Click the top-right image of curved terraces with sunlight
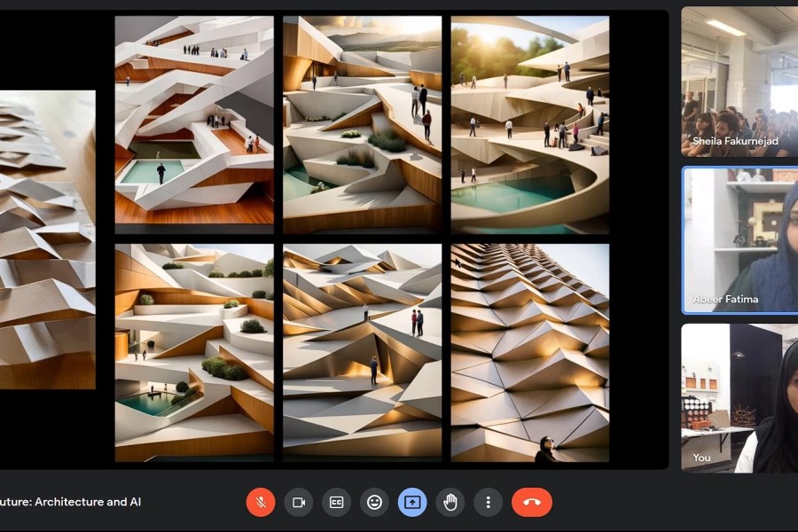 point(529,124)
